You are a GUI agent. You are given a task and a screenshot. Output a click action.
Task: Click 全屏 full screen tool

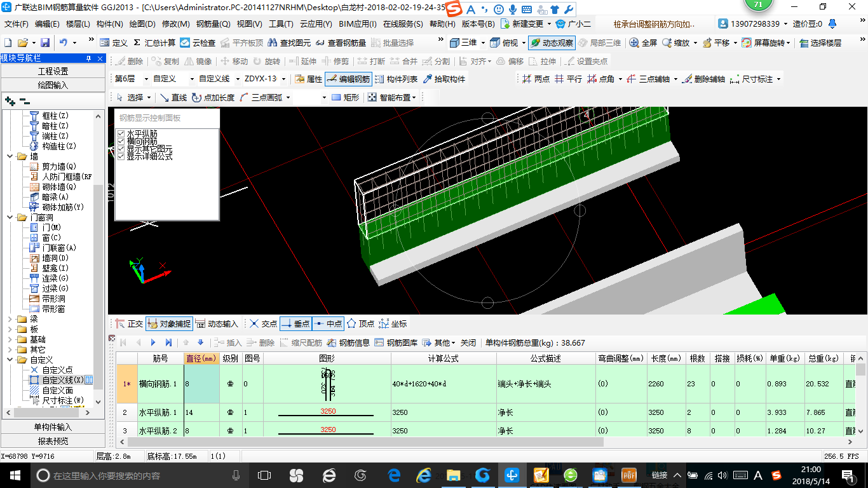pos(643,43)
